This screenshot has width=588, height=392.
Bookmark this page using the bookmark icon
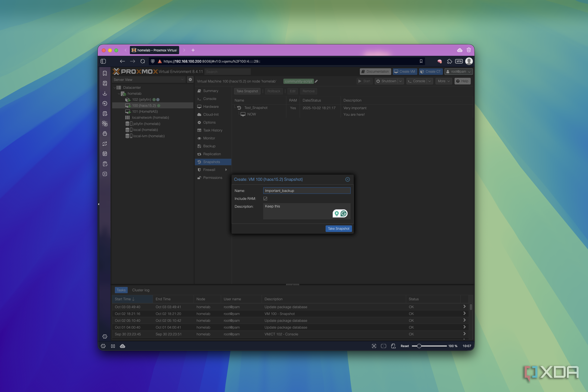pyautogui.click(x=421, y=61)
